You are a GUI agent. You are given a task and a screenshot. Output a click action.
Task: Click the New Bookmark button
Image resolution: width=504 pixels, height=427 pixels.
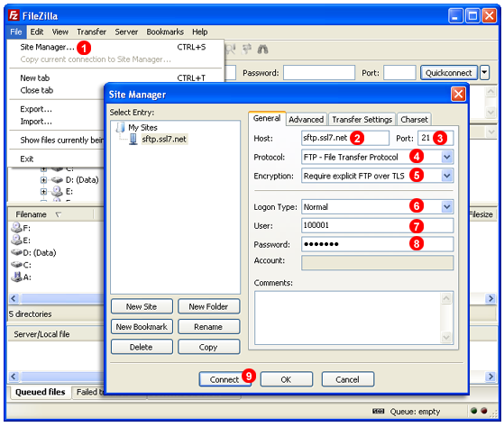142,327
